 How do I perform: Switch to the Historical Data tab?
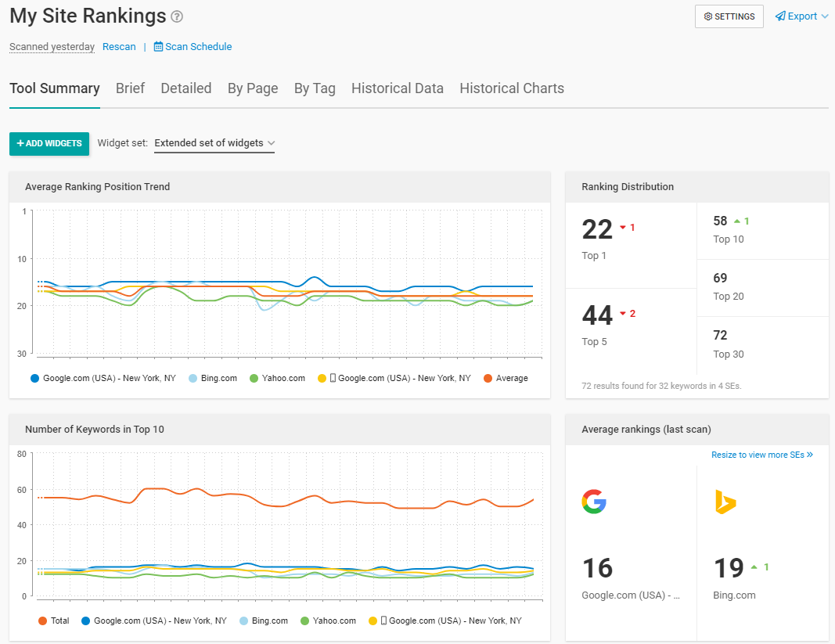coord(397,88)
